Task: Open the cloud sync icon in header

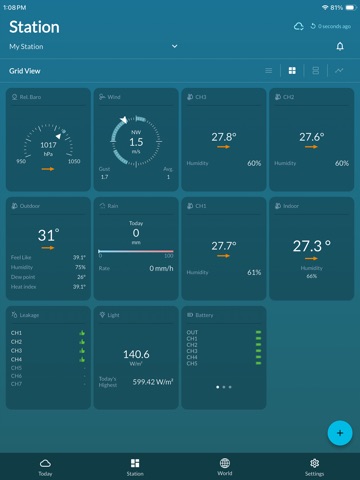Action: [x=299, y=26]
